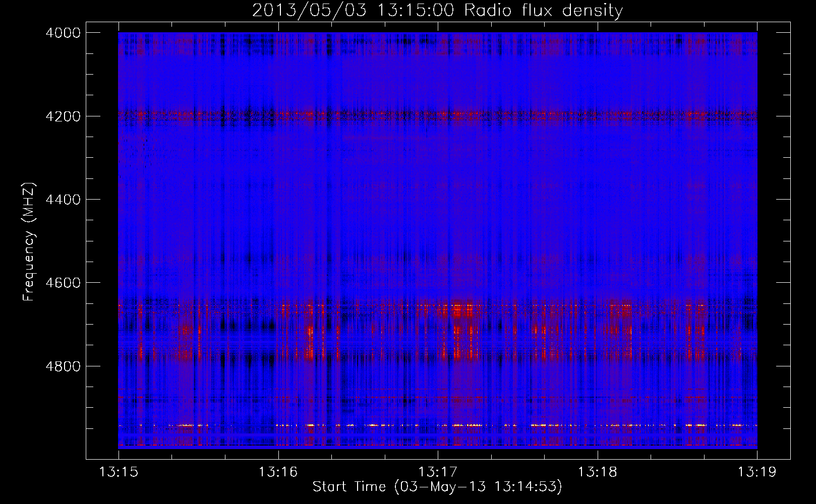
Task: Click the 'Start Time (03-May-13 13:14:53)' label
Action: point(437,487)
